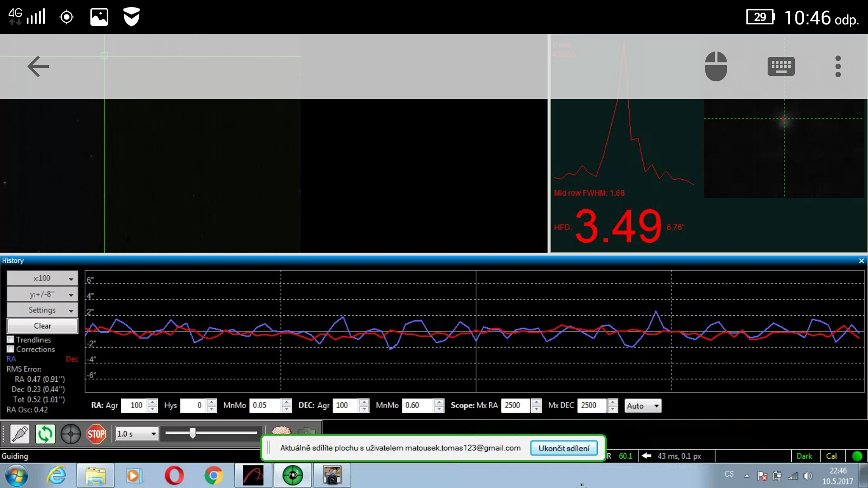Screen dimensions: 868x488
Task: Click the PHD2 taskbar application icon
Action: (x=292, y=475)
